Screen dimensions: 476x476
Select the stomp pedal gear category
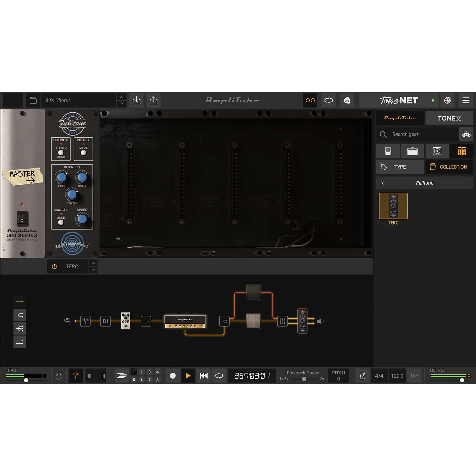(x=388, y=151)
